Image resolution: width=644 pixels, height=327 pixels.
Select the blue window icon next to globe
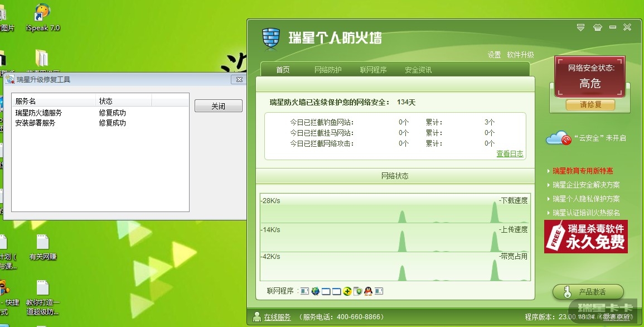(x=326, y=291)
